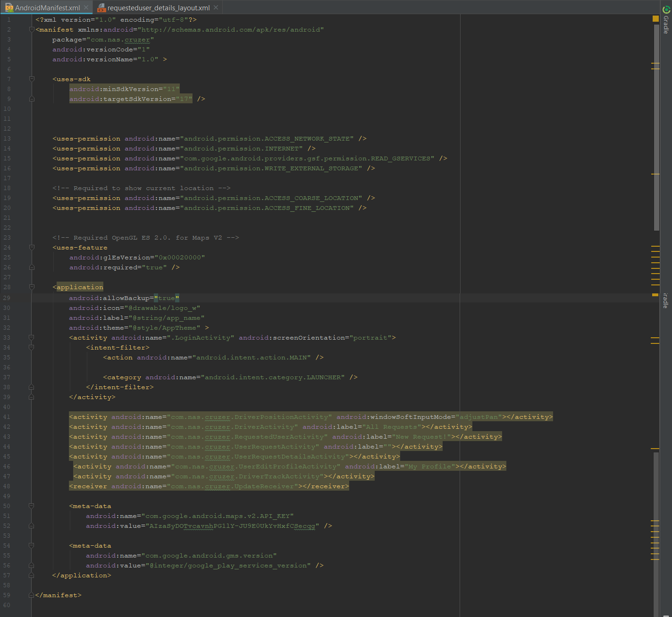Click the DriverPositionActivity declaration line

(x=311, y=417)
